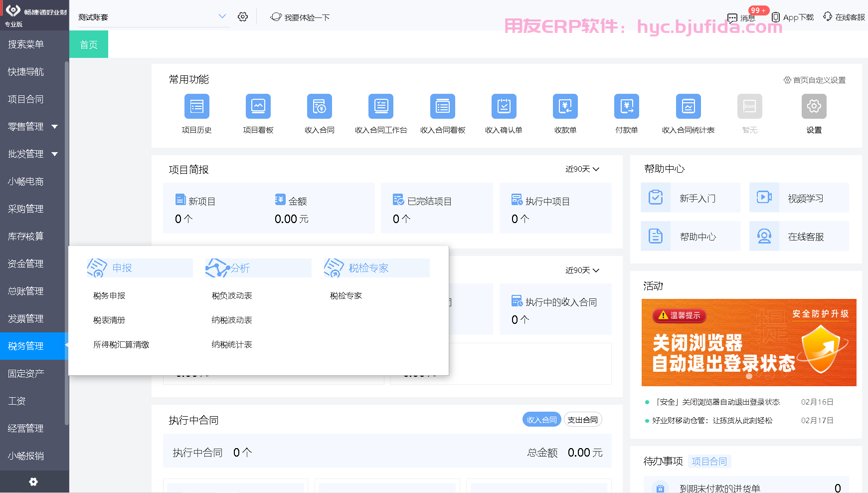This screenshot has height=493, width=868.
Task: Open 项目简报 近90天 period dropdown
Action: (x=582, y=169)
